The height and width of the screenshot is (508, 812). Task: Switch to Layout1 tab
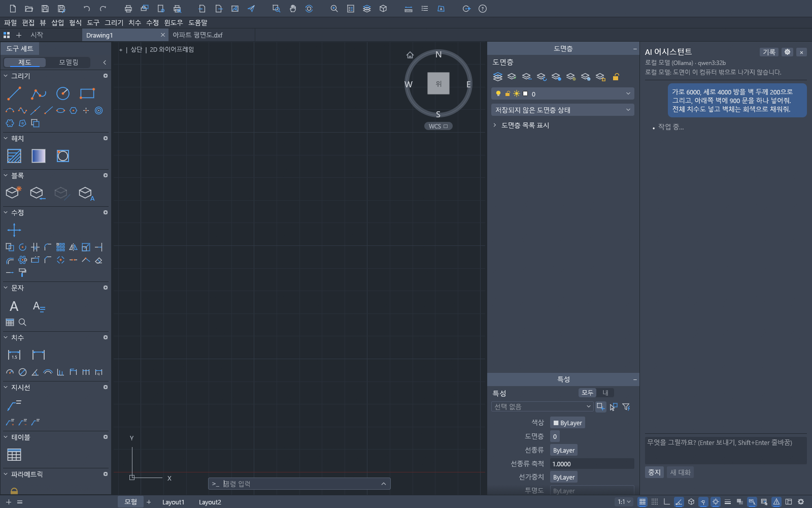click(x=173, y=502)
